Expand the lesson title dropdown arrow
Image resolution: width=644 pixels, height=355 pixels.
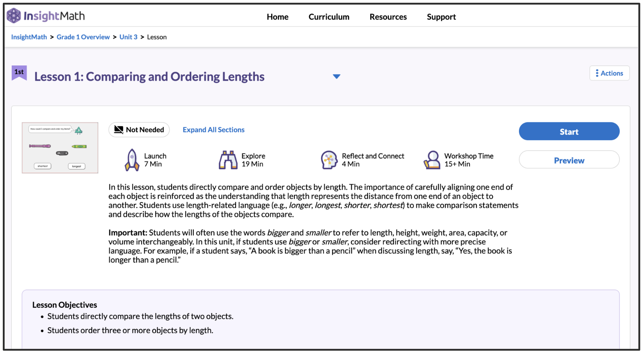point(336,76)
